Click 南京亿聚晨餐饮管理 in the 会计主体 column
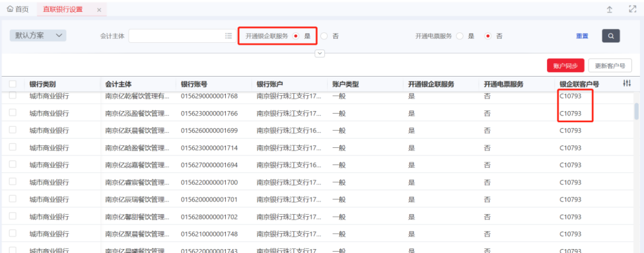This screenshot has height=253, width=644. pyautogui.click(x=137, y=234)
